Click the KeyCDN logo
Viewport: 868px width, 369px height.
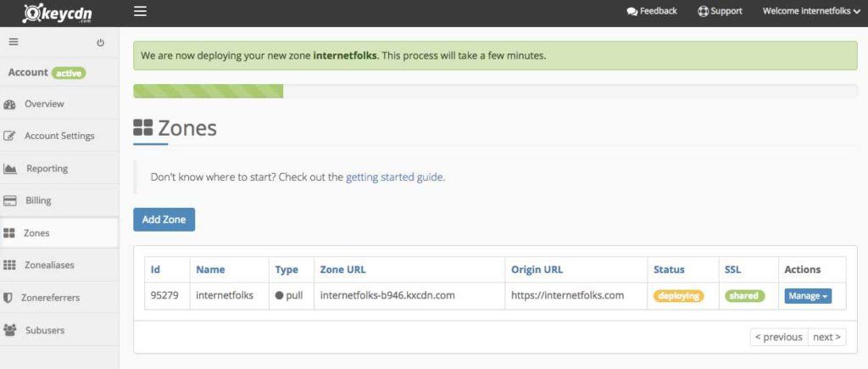(58, 13)
